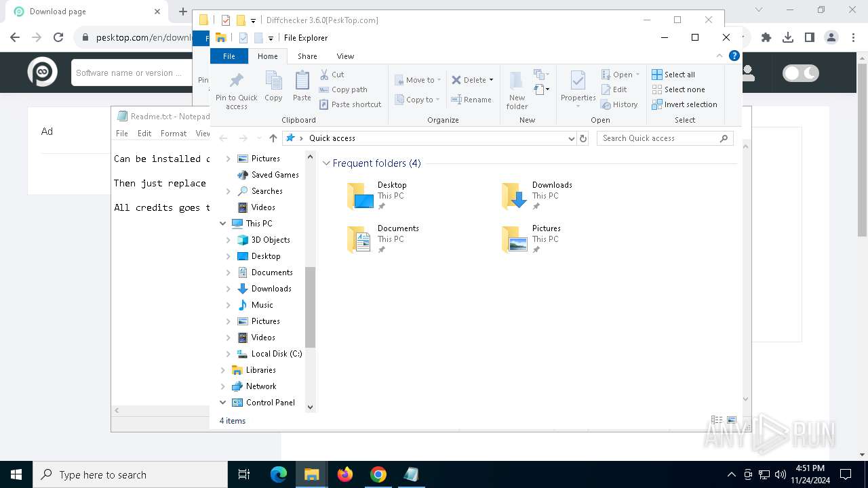Open a new Chrome tab
Viewport: 868px width, 488px height.
182,12
